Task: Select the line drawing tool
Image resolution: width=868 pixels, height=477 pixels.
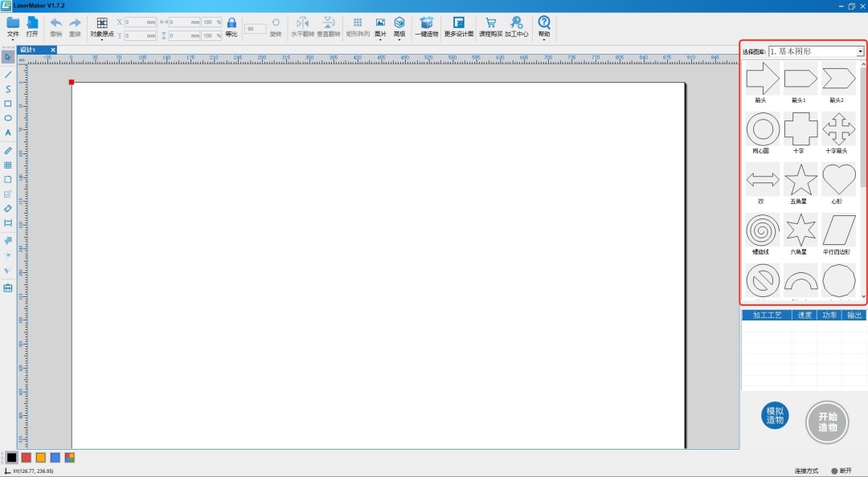Action: pos(8,74)
